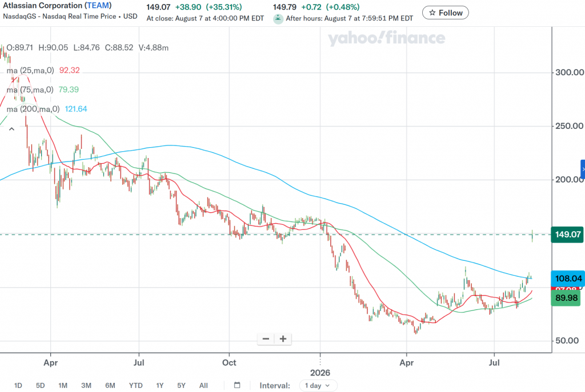Click the Follow star button

(446, 13)
